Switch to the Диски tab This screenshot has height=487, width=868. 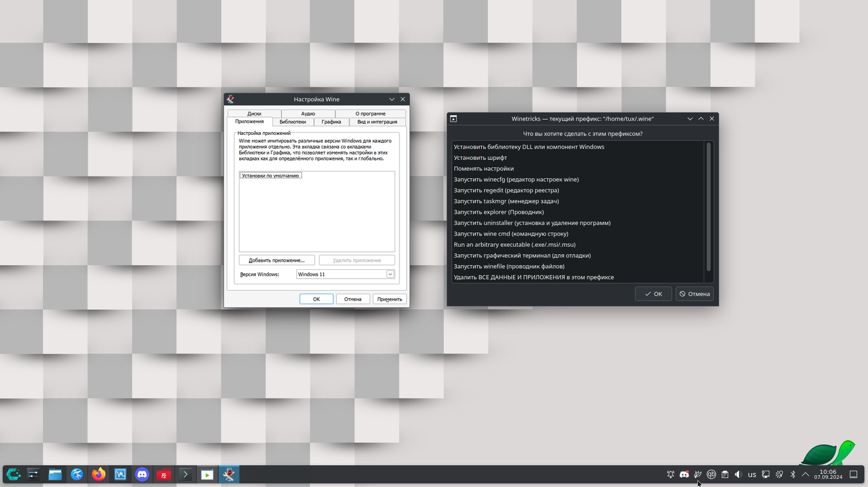pos(254,113)
